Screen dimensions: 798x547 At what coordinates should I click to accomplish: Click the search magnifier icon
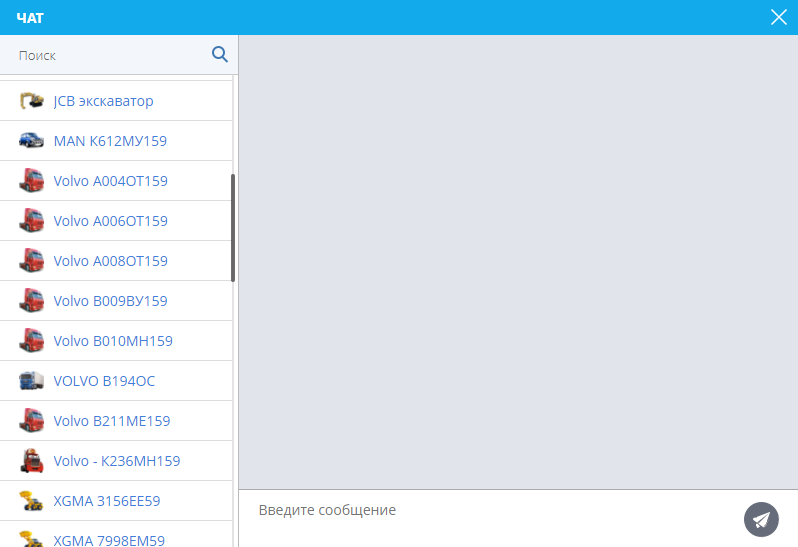(x=220, y=54)
